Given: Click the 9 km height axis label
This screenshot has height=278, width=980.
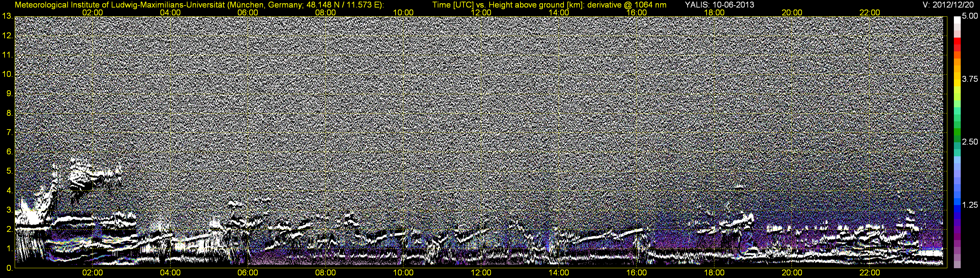Looking at the screenshot, I should tap(9, 94).
